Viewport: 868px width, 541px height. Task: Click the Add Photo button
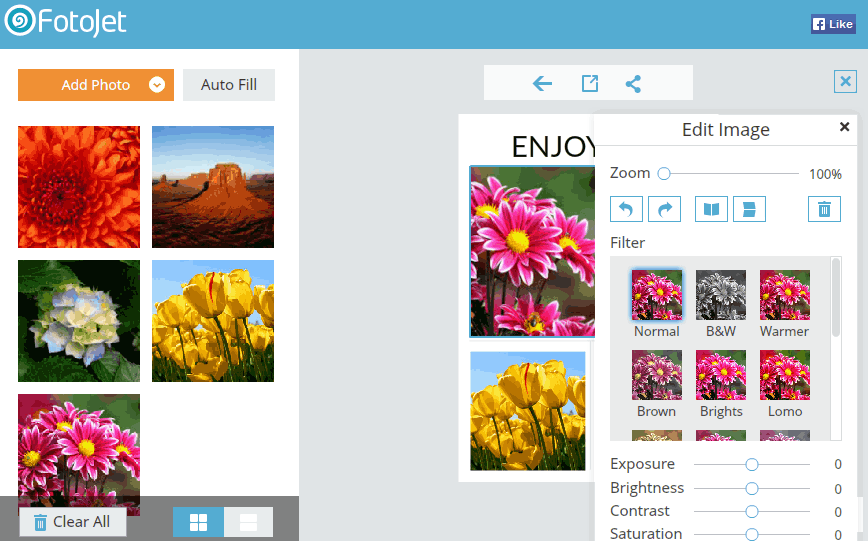[96, 85]
